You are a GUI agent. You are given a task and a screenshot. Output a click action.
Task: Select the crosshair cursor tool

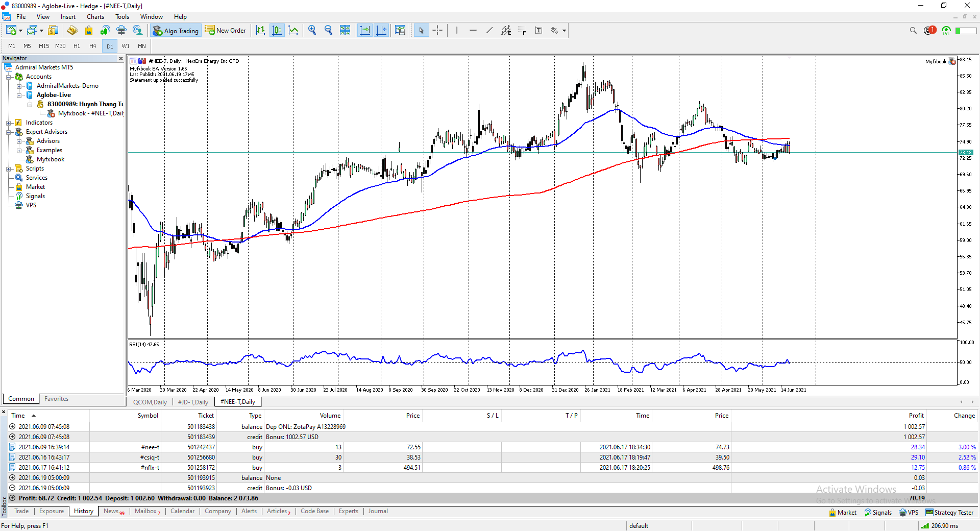point(437,31)
